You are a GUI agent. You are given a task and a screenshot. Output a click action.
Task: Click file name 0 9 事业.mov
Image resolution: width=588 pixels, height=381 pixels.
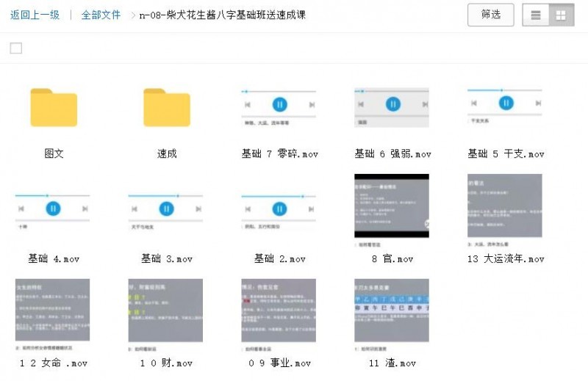280,363
